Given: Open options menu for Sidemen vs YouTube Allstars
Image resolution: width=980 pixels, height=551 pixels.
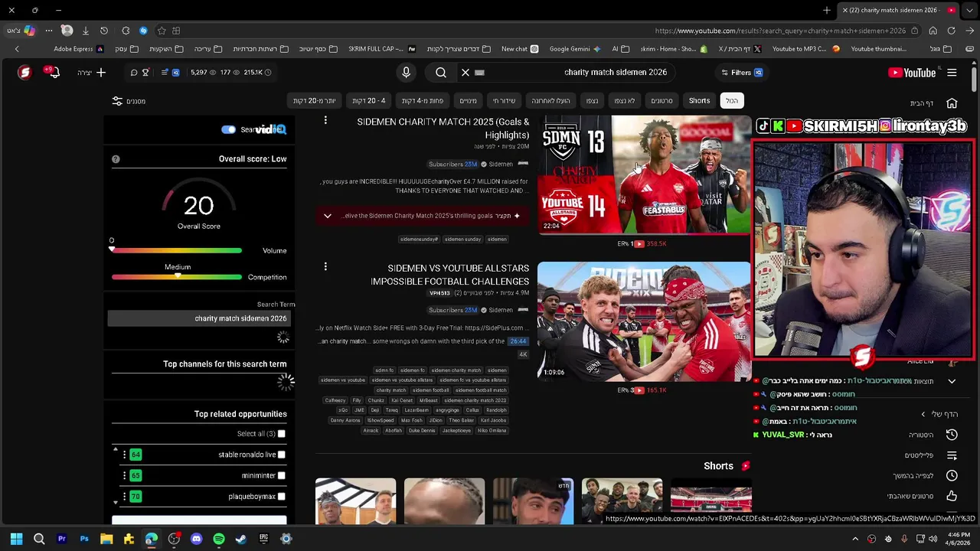Looking at the screenshot, I should [x=325, y=266].
